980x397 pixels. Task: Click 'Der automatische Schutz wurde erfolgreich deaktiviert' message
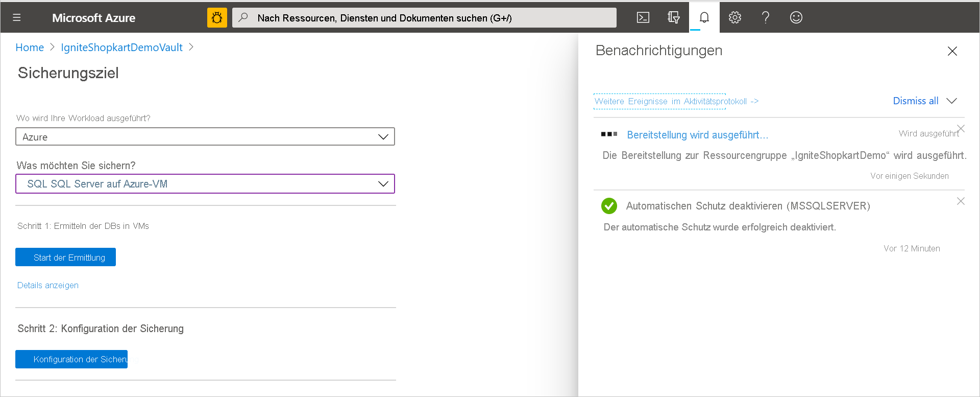[720, 227]
